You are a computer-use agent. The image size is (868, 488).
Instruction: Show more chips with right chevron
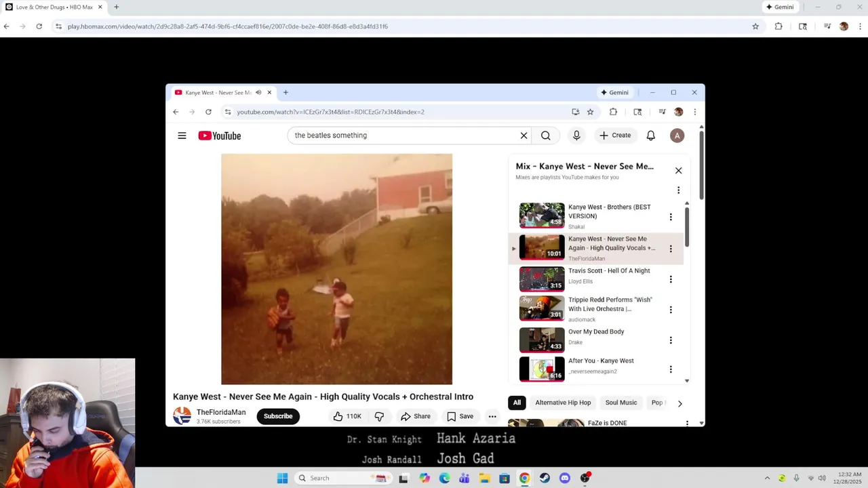[x=679, y=403]
